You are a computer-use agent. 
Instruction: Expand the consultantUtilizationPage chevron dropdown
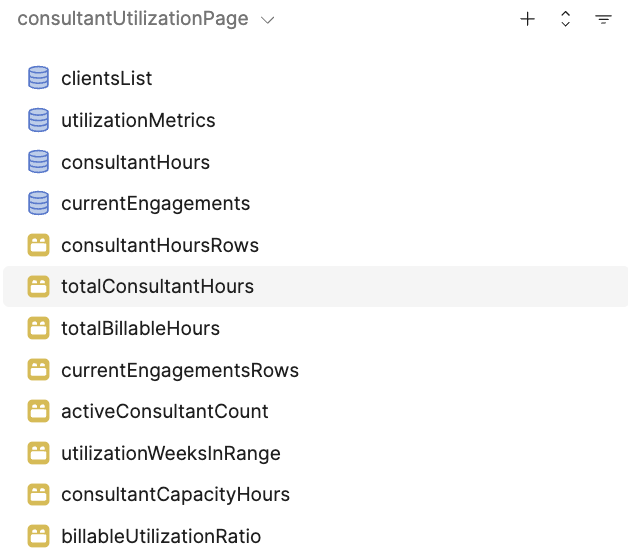click(x=267, y=20)
